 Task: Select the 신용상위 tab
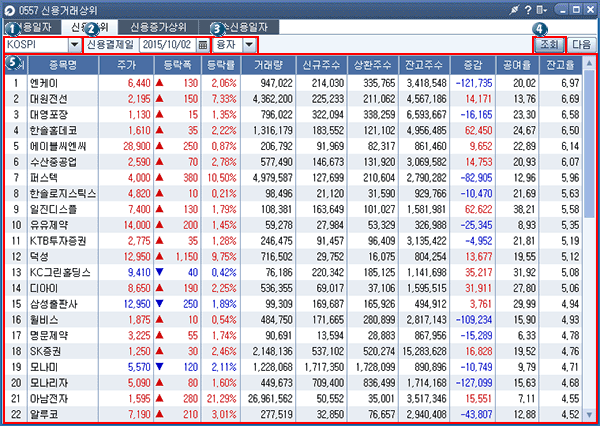[90, 27]
